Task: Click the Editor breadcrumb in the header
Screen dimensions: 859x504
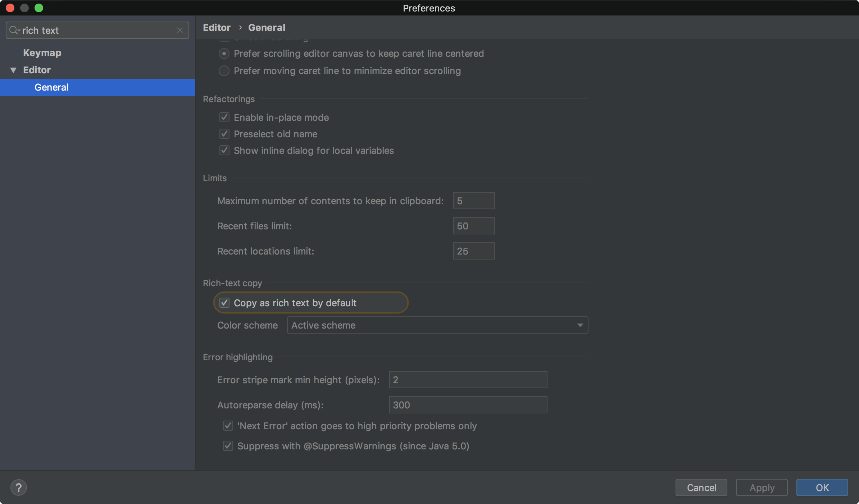Action: pos(217,28)
